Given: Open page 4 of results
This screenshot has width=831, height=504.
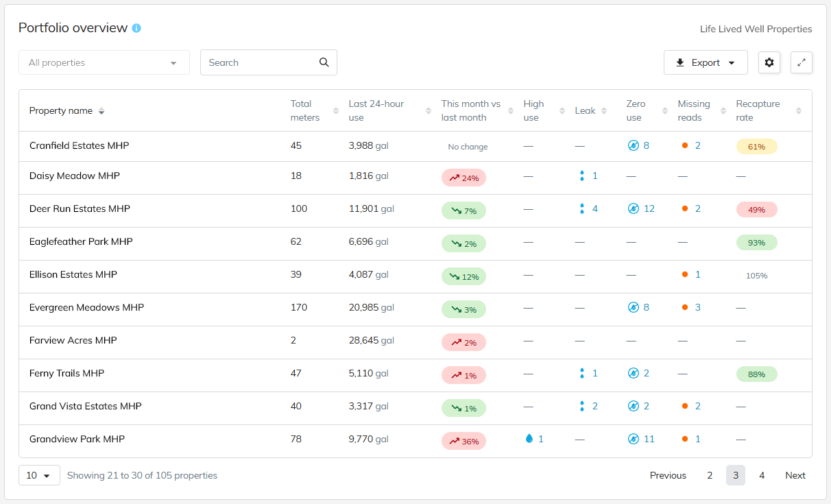Looking at the screenshot, I should 762,475.
